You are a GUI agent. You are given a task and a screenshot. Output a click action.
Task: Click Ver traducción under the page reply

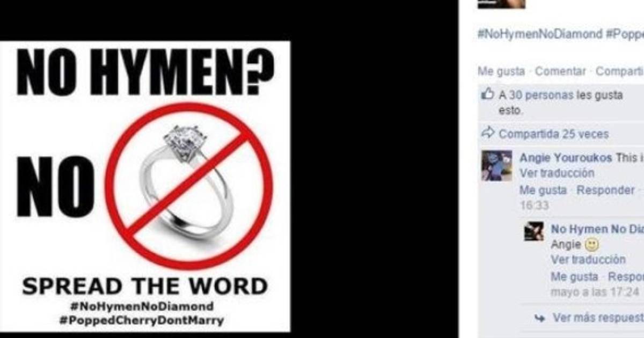coord(588,260)
